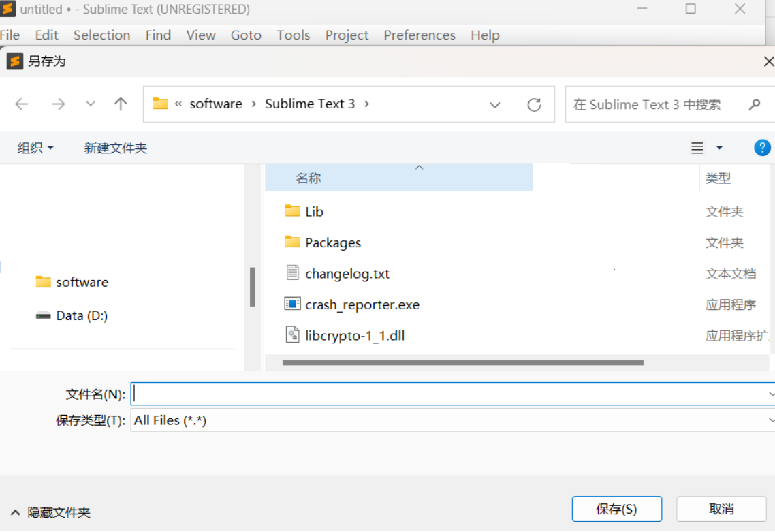Open the Selection menu
This screenshot has width=775, height=532.
[x=102, y=35]
